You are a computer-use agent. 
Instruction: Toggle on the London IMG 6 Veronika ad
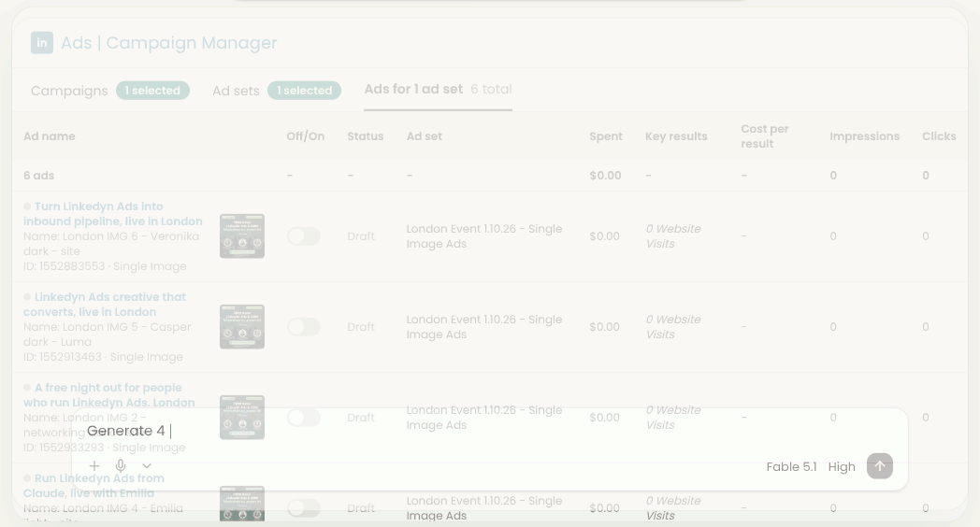[x=304, y=236]
